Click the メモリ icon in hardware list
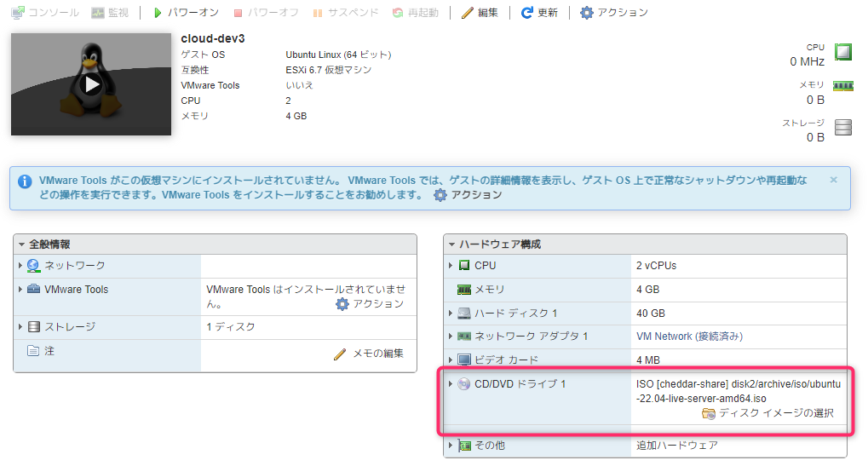This screenshot has height=466, width=868. point(464,290)
